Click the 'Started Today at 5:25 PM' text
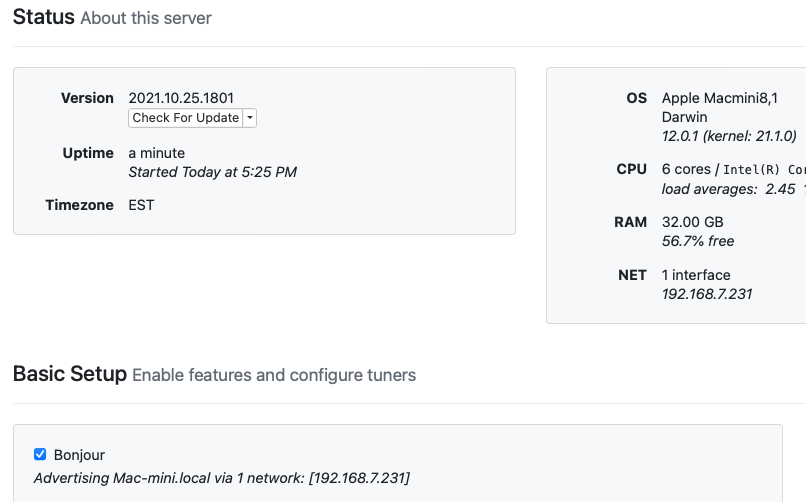The image size is (806, 502). click(x=212, y=172)
